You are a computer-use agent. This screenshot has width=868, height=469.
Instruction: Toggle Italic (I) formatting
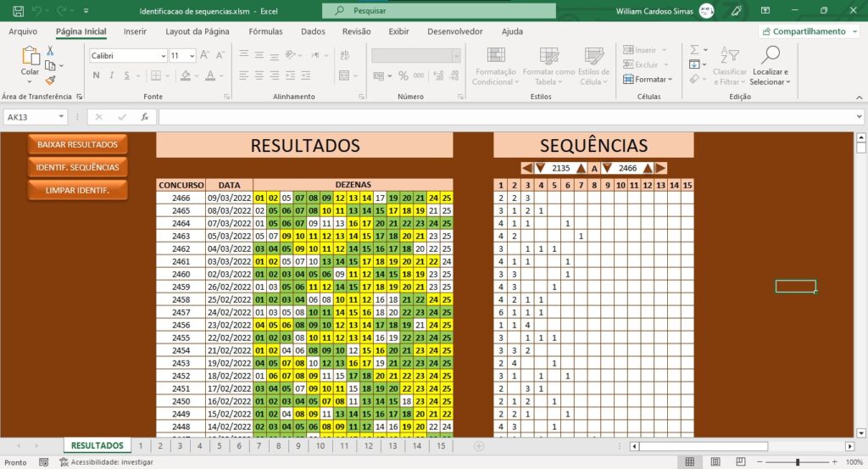tap(111, 75)
